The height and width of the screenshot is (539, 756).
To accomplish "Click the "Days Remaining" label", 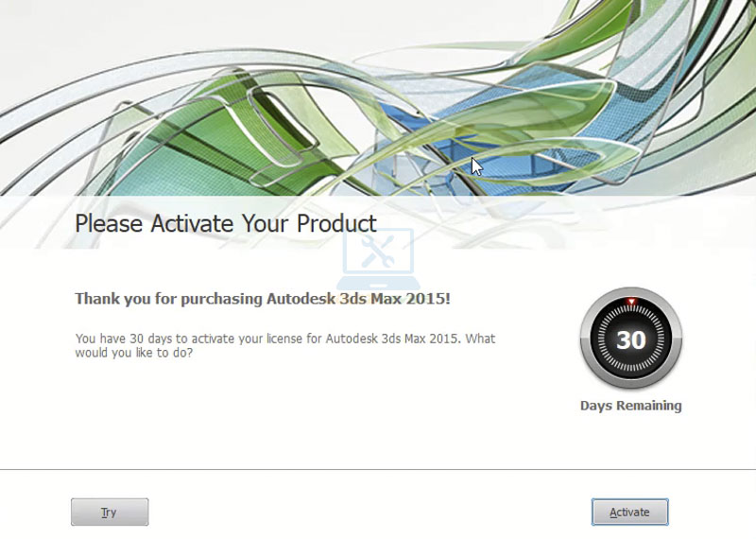I will tap(630, 406).
